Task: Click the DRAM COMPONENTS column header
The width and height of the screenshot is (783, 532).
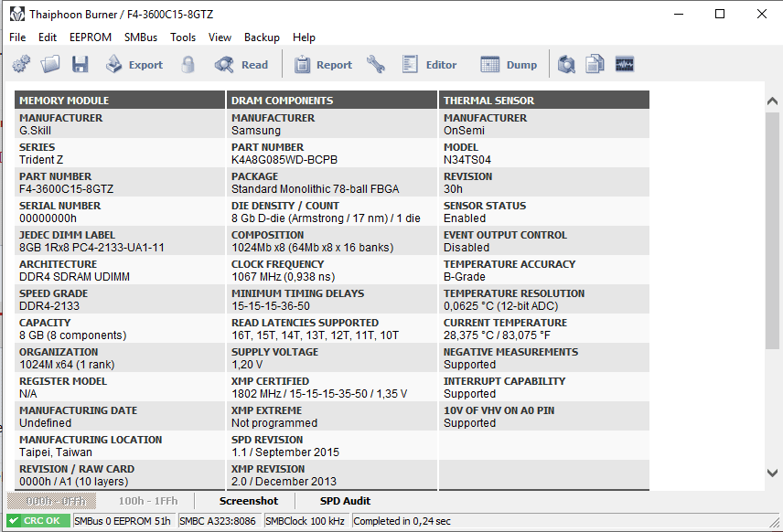Action: (x=332, y=101)
